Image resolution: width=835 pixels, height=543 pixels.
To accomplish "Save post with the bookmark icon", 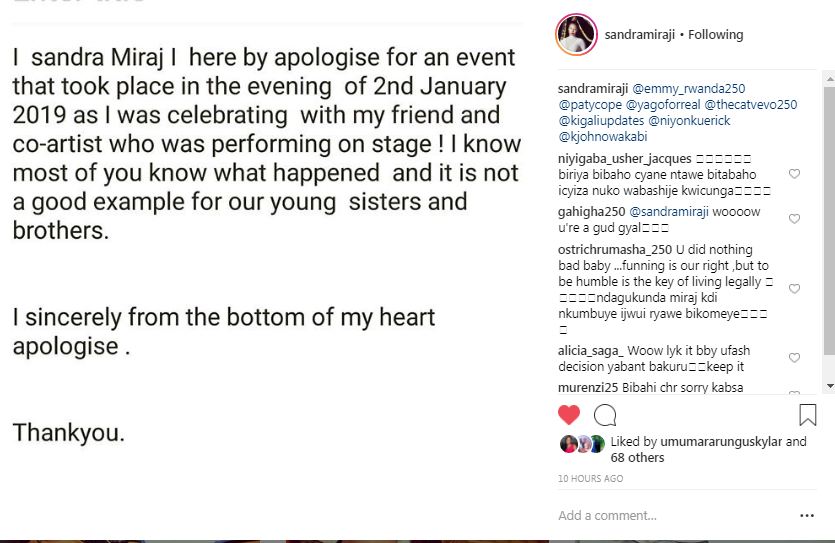I will pos(807,415).
